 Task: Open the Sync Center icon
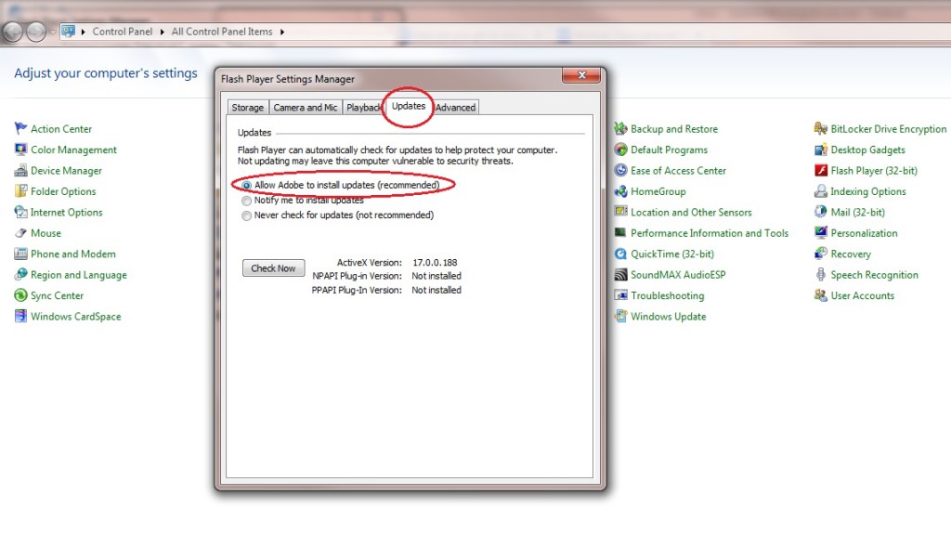(20, 295)
